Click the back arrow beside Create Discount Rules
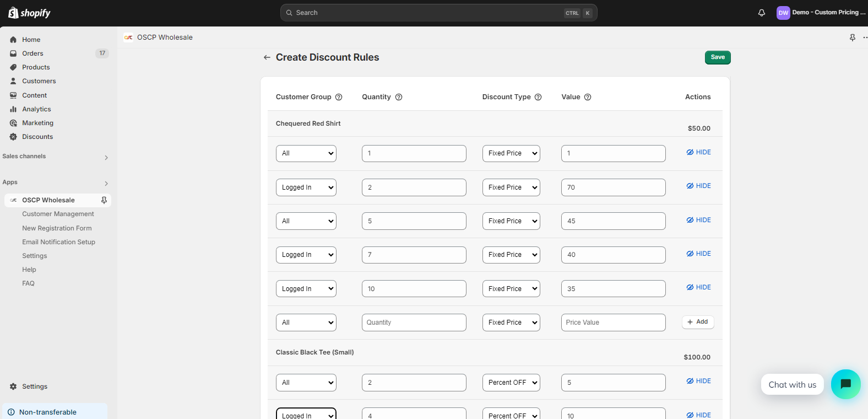Viewport: 868px width, 419px height. point(267,57)
